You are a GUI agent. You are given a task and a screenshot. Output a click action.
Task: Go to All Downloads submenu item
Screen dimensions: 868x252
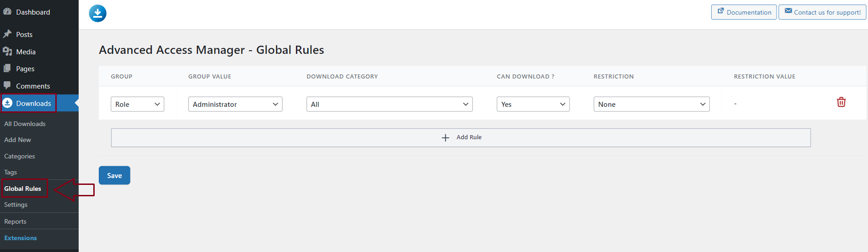click(x=25, y=124)
